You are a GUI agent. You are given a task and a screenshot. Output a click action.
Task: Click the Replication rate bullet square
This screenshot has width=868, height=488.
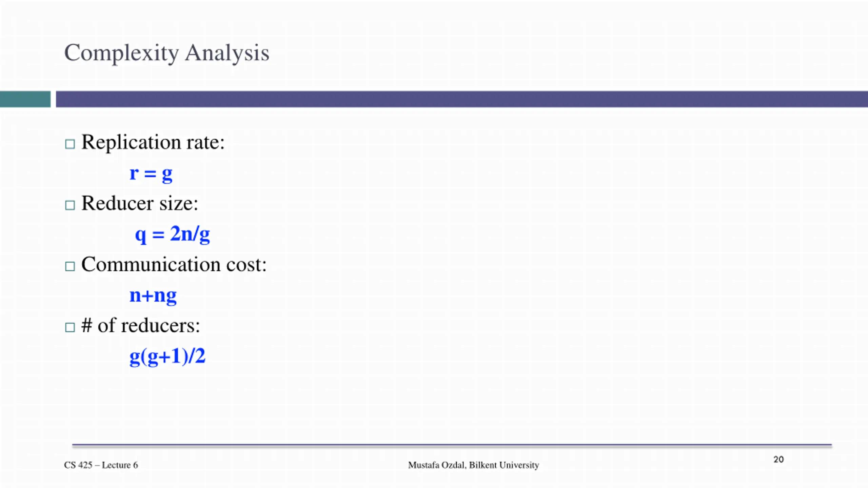point(70,144)
